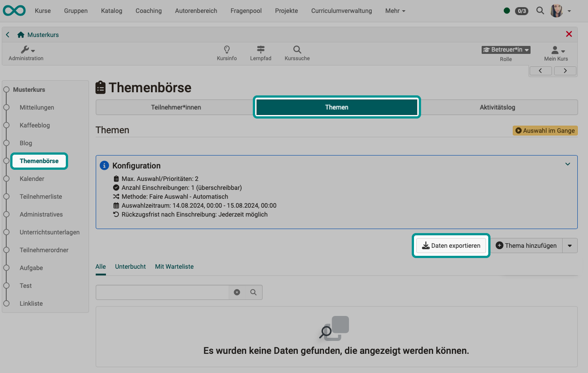Clear the filter field using the X icon
Screen dimensions: 588x373
[x=237, y=292]
